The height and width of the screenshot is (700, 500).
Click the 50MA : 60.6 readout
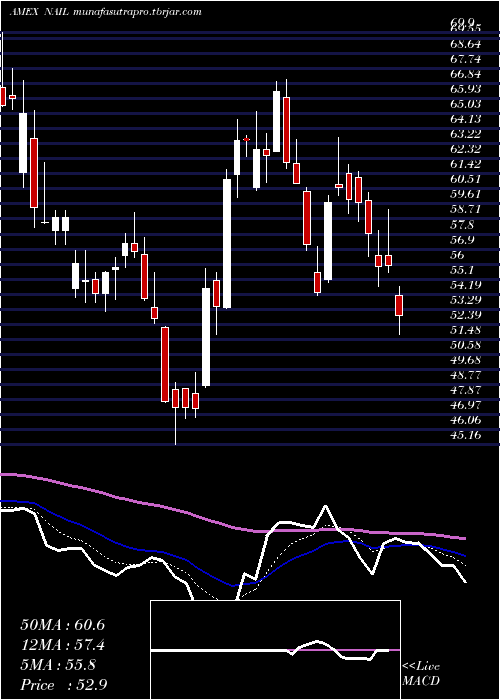click(x=62, y=625)
